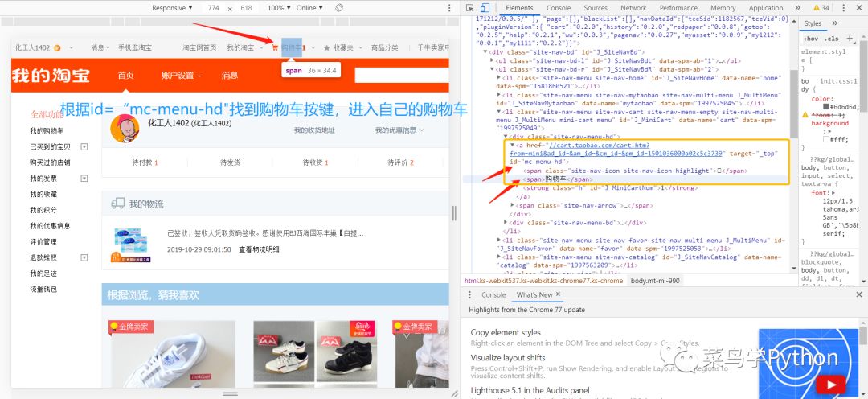Click the drag handle below the device viewport
This screenshot has height=399, width=868.
231,393
